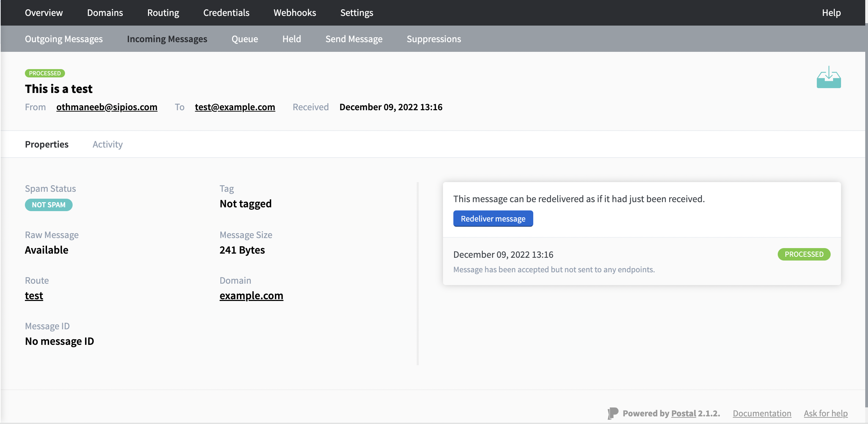
Task: Click the Redeliver message button
Action: 493,218
